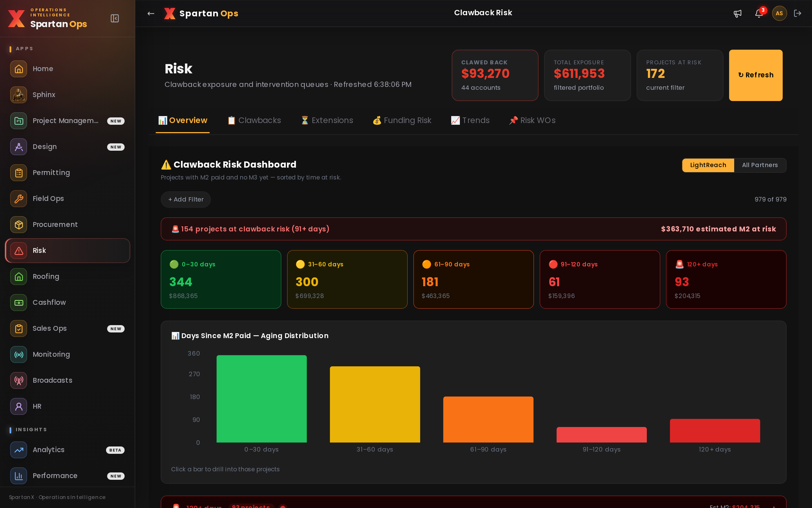This screenshot has width=812, height=508.
Task: Open the AS user avatar
Action: (x=780, y=14)
